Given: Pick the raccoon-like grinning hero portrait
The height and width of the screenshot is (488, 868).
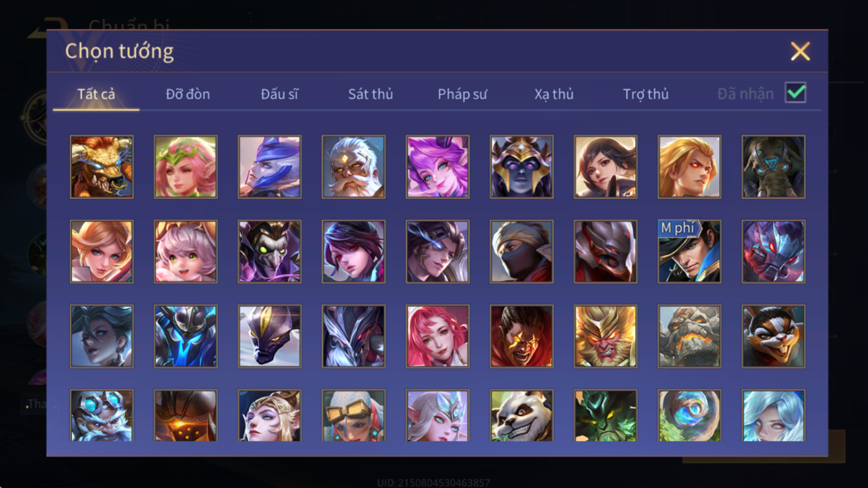Looking at the screenshot, I should tap(773, 336).
